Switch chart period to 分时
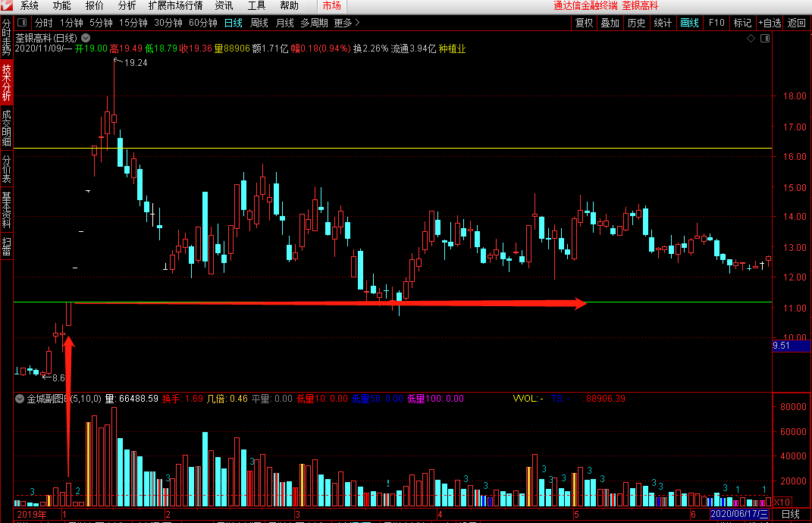 43,23
